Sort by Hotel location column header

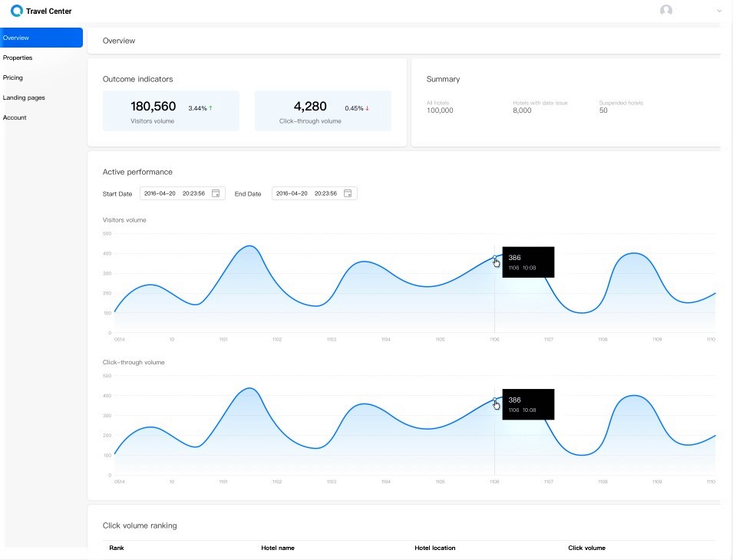click(x=434, y=548)
